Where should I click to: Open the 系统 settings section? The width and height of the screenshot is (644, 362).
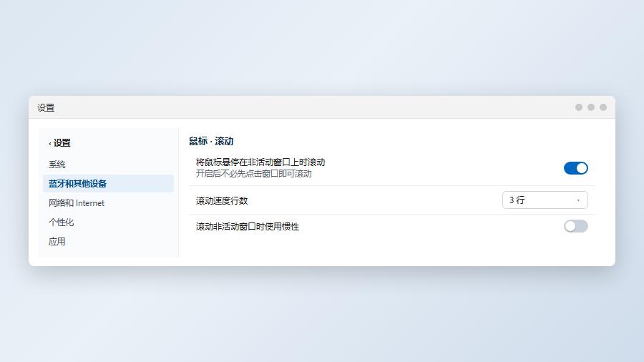click(x=109, y=165)
